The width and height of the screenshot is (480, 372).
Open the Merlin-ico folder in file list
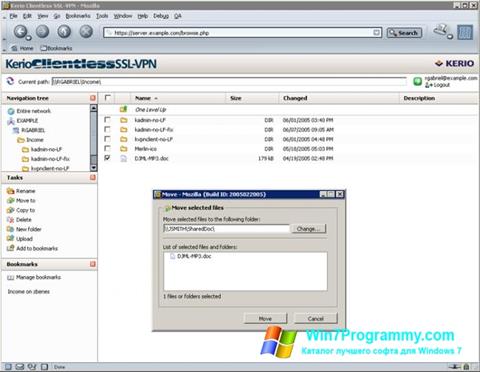(146, 149)
